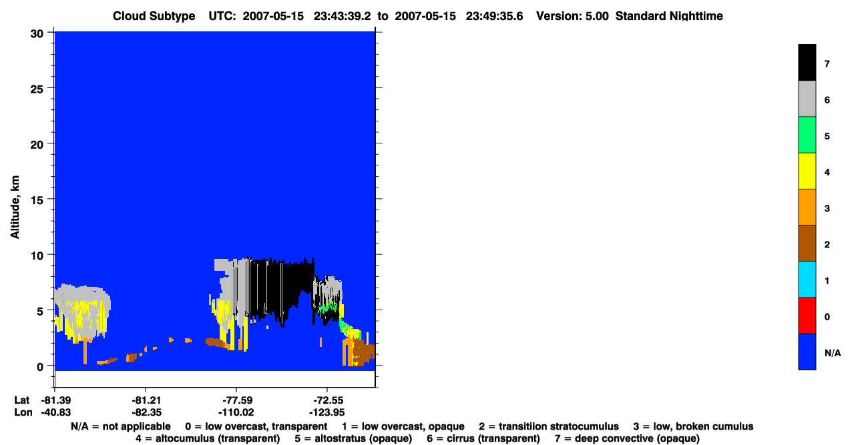Click legend text '1 = low overcast, opaque'
868x445 pixels.
403,426
